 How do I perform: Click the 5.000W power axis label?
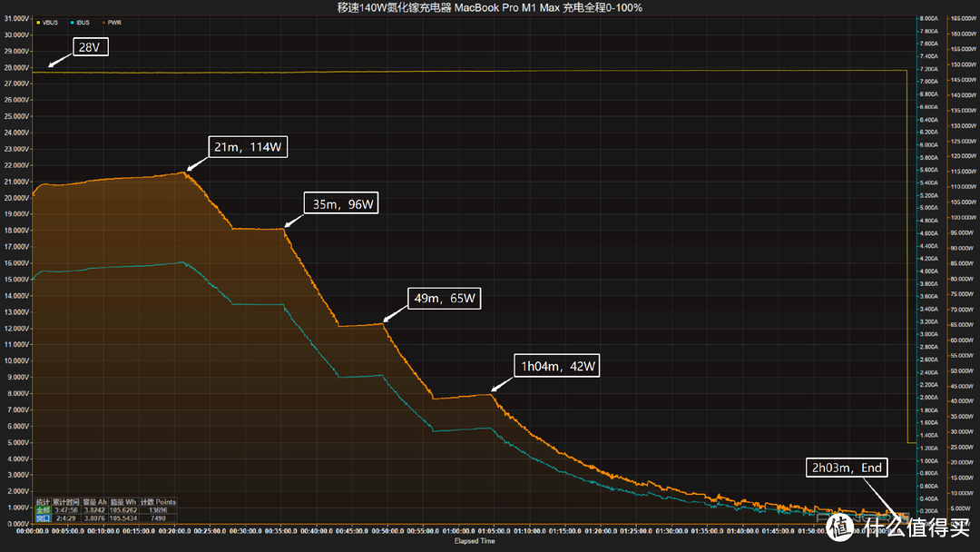(963, 508)
